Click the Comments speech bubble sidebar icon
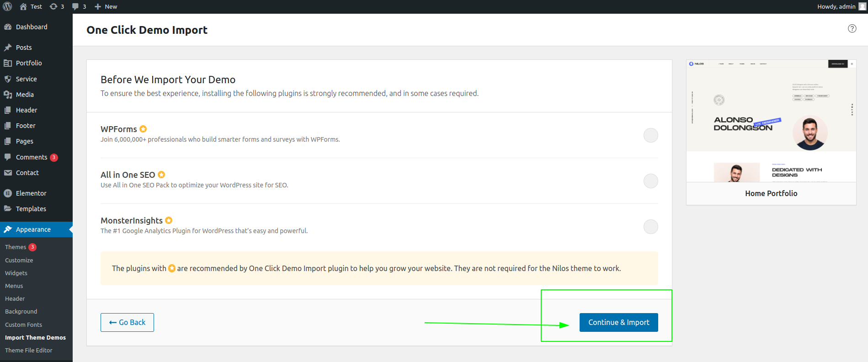 [x=8, y=157]
